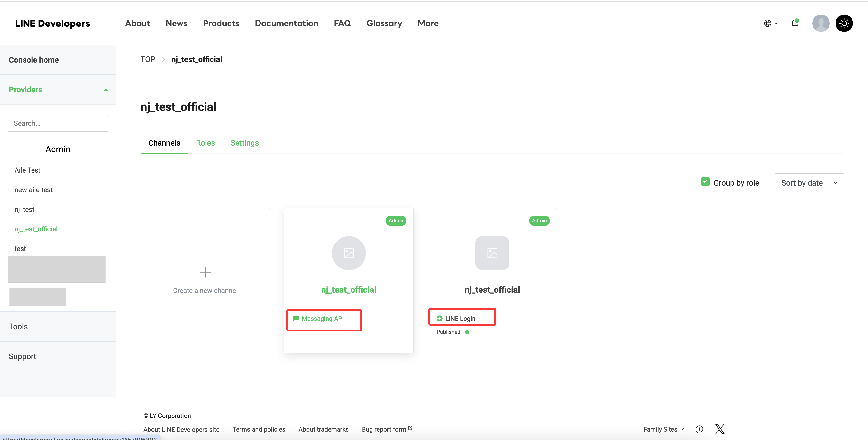Image resolution: width=868 pixels, height=440 pixels.
Task: Click the LINE Login channel image placeholder
Action: pyautogui.click(x=492, y=253)
